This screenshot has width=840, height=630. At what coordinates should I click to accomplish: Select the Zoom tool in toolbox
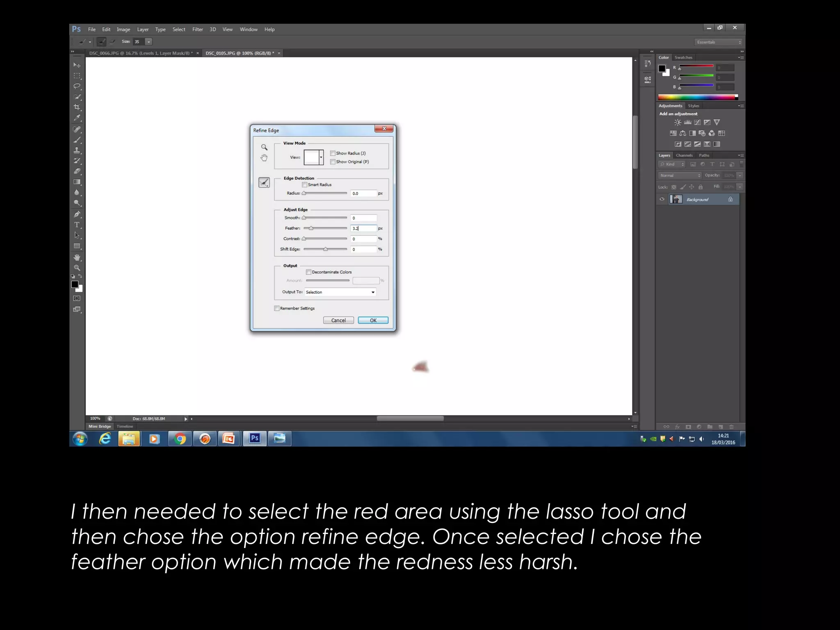click(77, 268)
